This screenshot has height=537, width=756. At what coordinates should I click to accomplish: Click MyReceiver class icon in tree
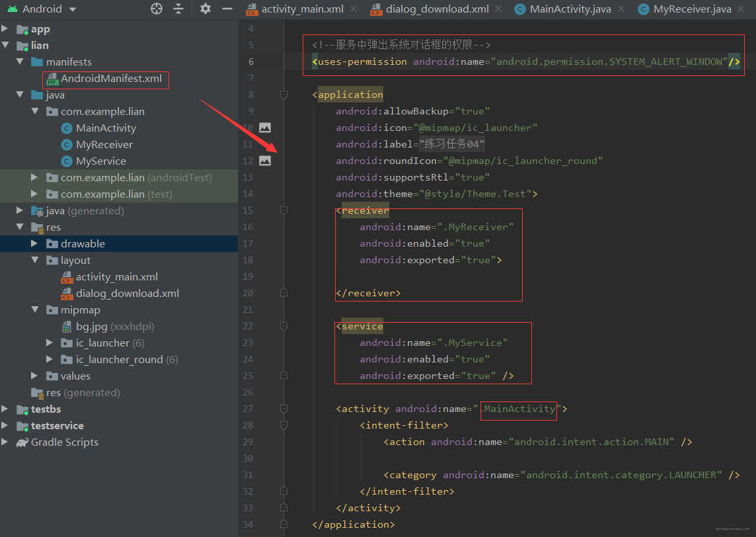67,144
